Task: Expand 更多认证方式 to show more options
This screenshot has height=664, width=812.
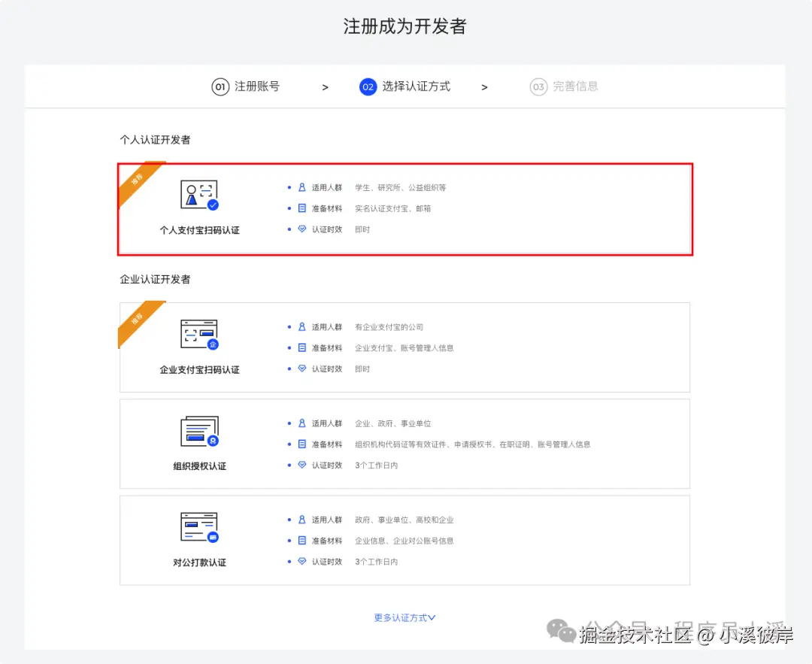Action: 404,617
